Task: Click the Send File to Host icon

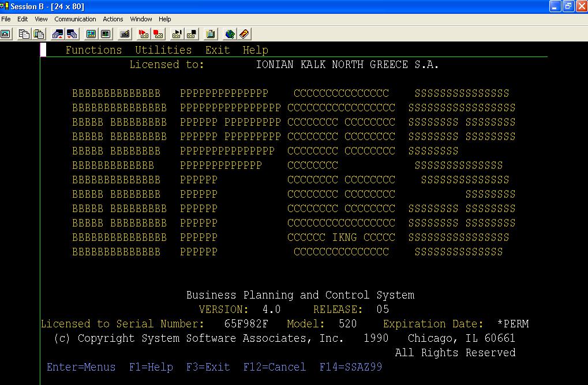Action: pos(57,34)
